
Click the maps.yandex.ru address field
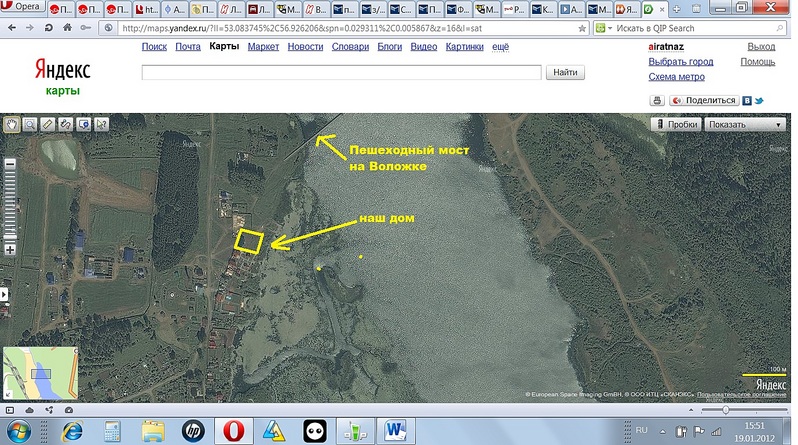click(x=346, y=29)
